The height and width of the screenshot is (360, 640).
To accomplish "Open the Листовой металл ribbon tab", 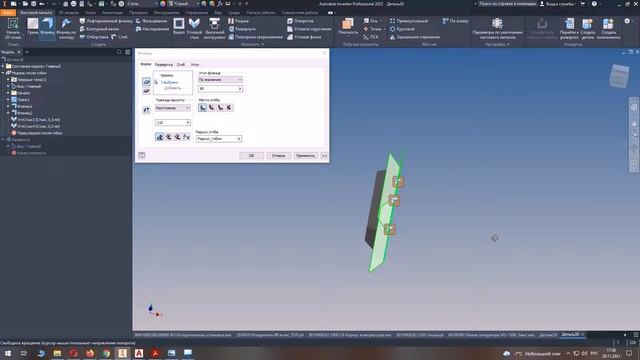I will [36, 13].
